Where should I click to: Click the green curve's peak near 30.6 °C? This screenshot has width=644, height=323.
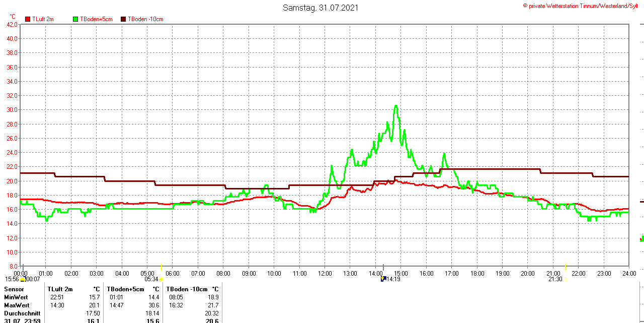click(x=396, y=106)
